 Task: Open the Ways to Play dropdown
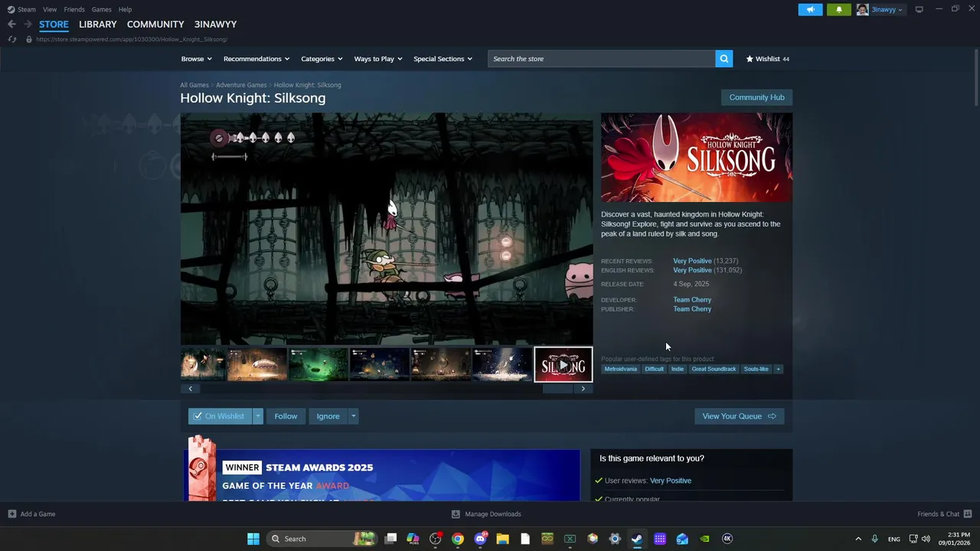click(378, 59)
